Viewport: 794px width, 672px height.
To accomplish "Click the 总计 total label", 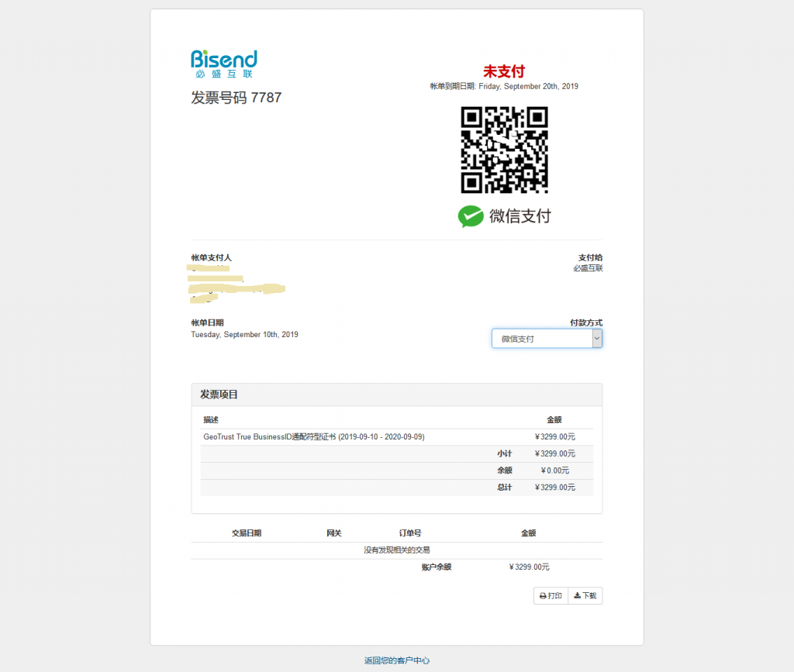I will pos(504,487).
